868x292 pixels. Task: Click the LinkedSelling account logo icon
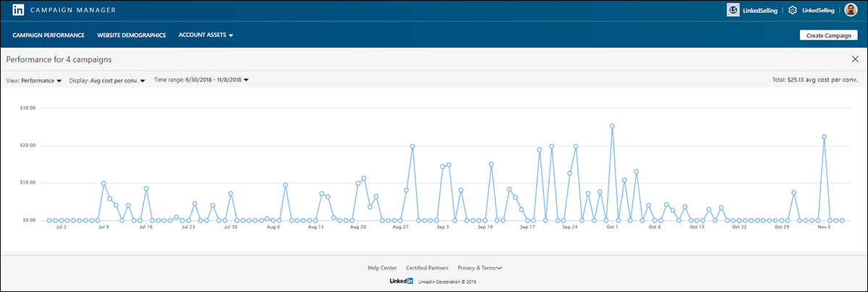733,10
